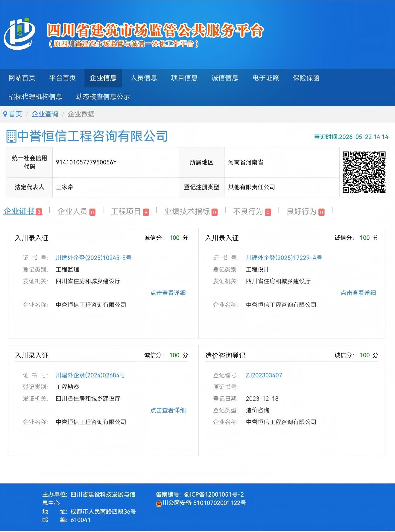Open registration number ZJ202303407
The width and height of the screenshot is (395, 532).
tap(264, 375)
